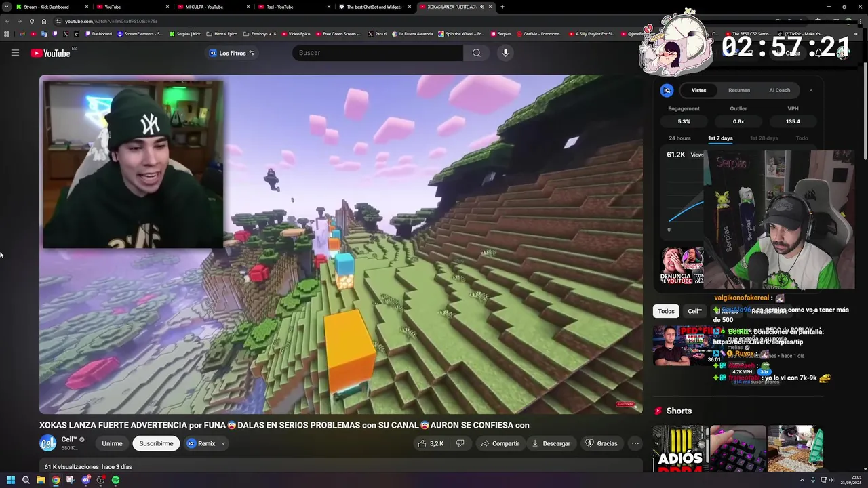Subscribe with the Suscribirme button
868x488 pixels.
[x=156, y=443]
